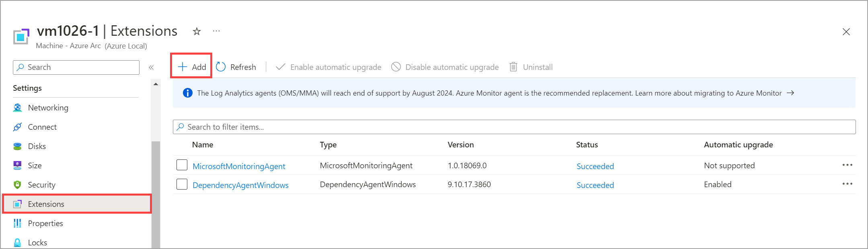Select the MicrosoftMonitoringAgent checkbox
This screenshot has width=868, height=249.
click(182, 165)
